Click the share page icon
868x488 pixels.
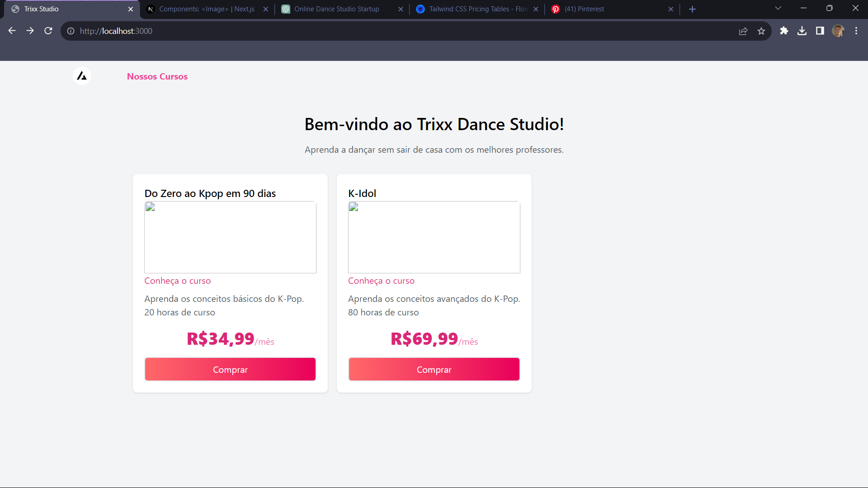743,31
